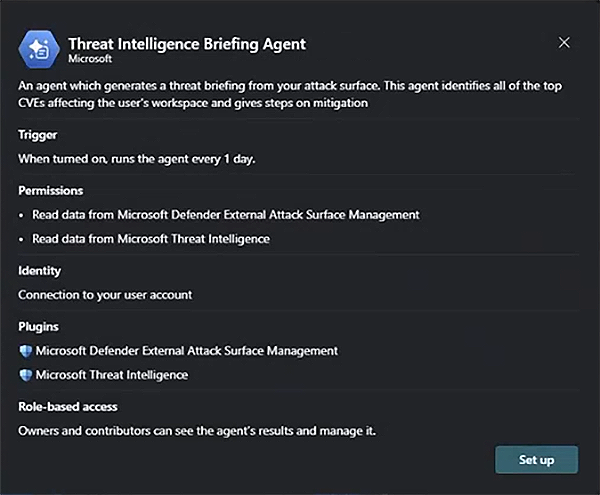600x495 pixels.
Task: Click the Role-based access heading
Action: tap(68, 406)
